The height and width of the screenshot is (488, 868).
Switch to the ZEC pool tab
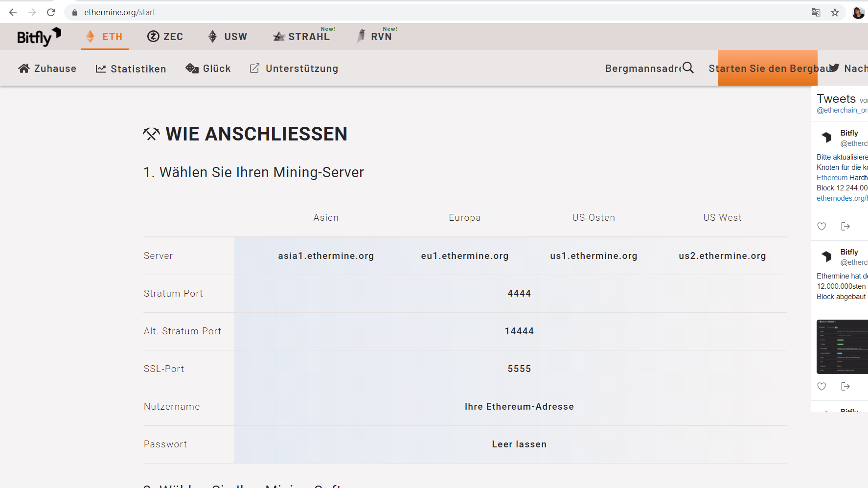pyautogui.click(x=165, y=37)
